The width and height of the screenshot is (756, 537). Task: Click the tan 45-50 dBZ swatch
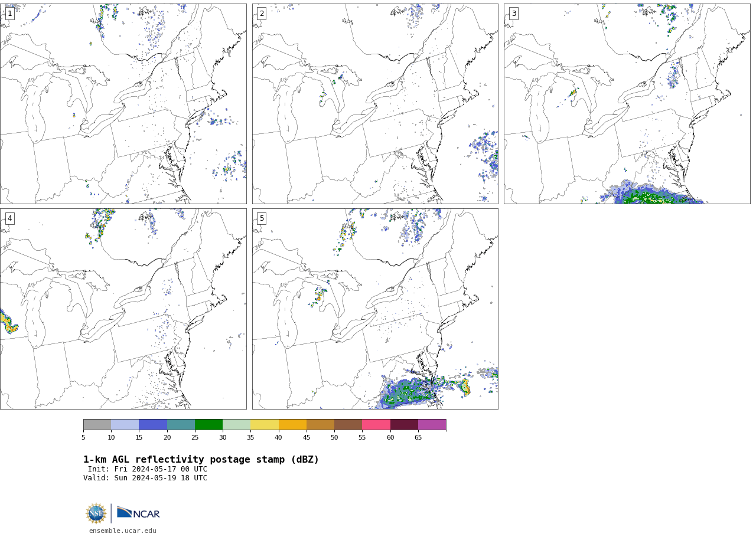coord(320,425)
